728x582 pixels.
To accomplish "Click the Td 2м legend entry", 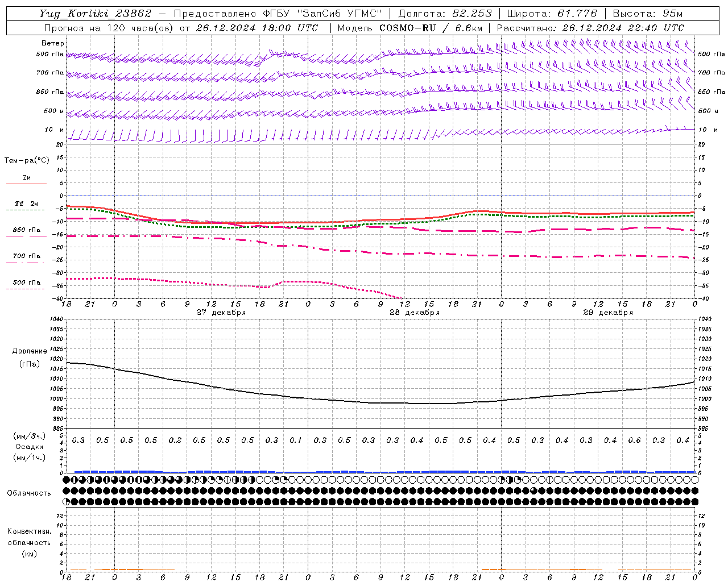I will click(x=26, y=203).
